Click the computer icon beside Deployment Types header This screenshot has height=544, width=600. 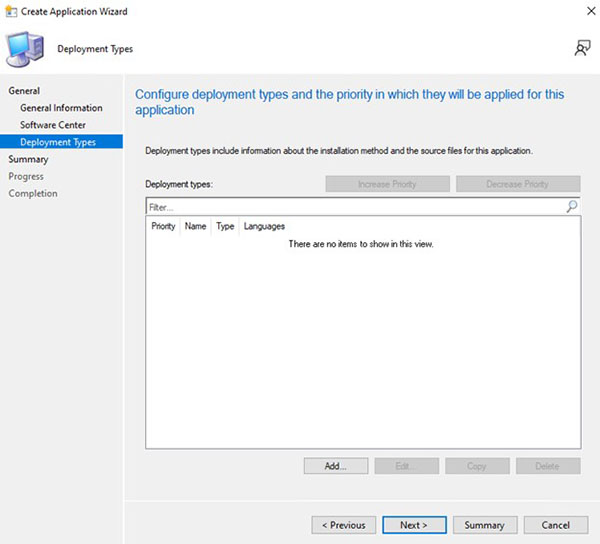[24, 48]
